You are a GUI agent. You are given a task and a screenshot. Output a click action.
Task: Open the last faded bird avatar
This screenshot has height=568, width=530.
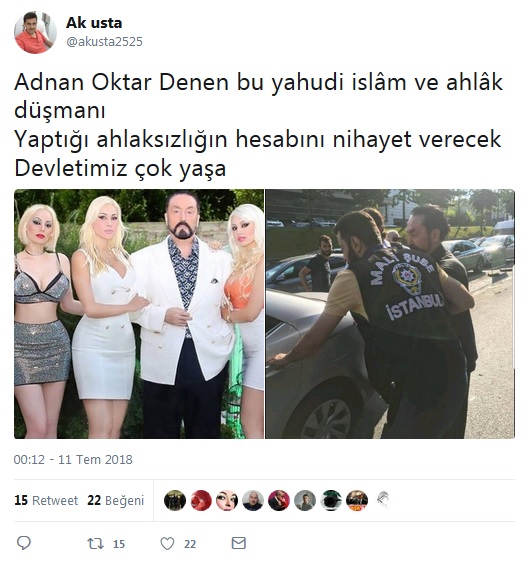383,500
